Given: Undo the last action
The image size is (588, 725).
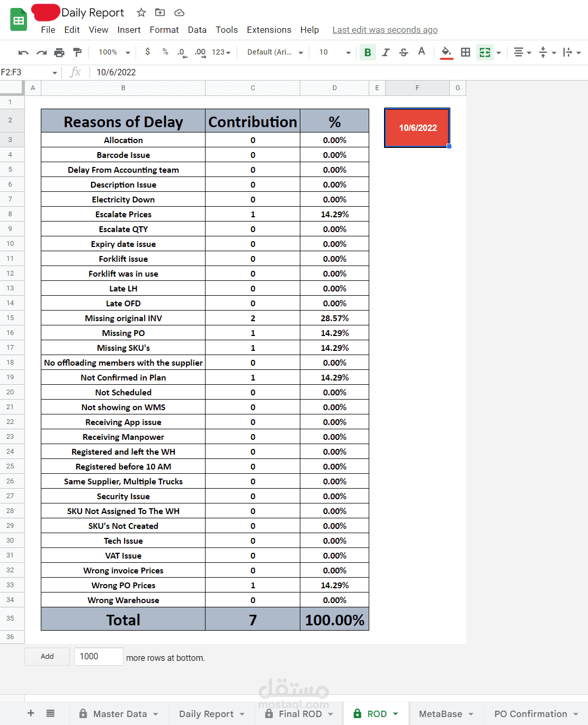Looking at the screenshot, I should tap(23, 52).
